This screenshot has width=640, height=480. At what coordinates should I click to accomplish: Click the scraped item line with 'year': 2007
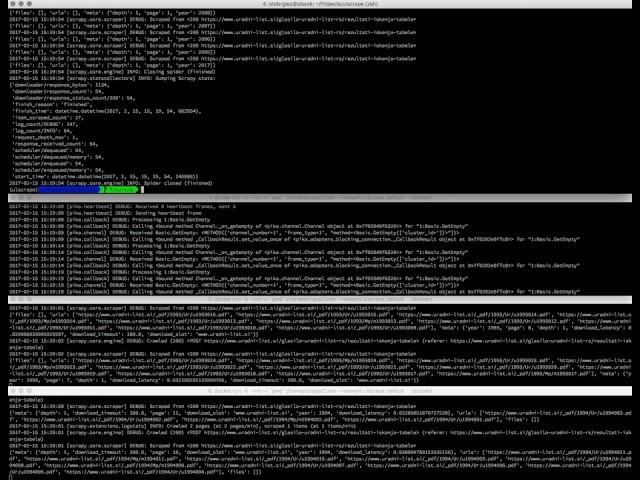[x=112, y=26]
